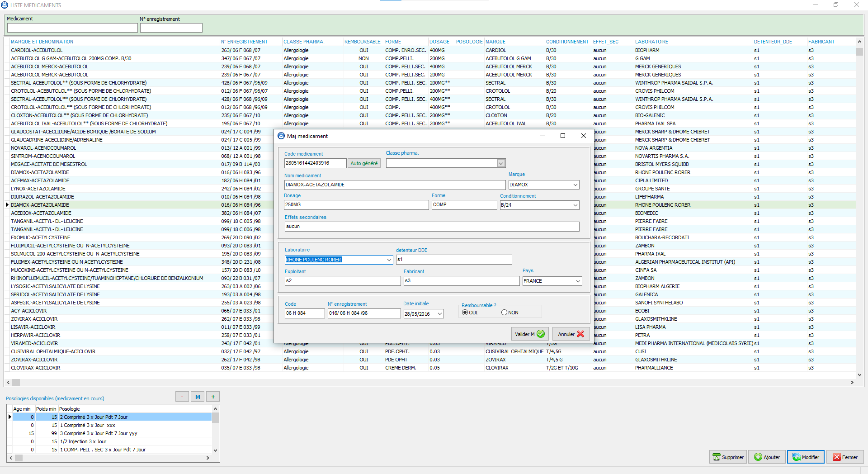Image resolution: width=868 pixels, height=474 pixels.
Task: Select the NON remboursable radio button
Action: pos(504,313)
